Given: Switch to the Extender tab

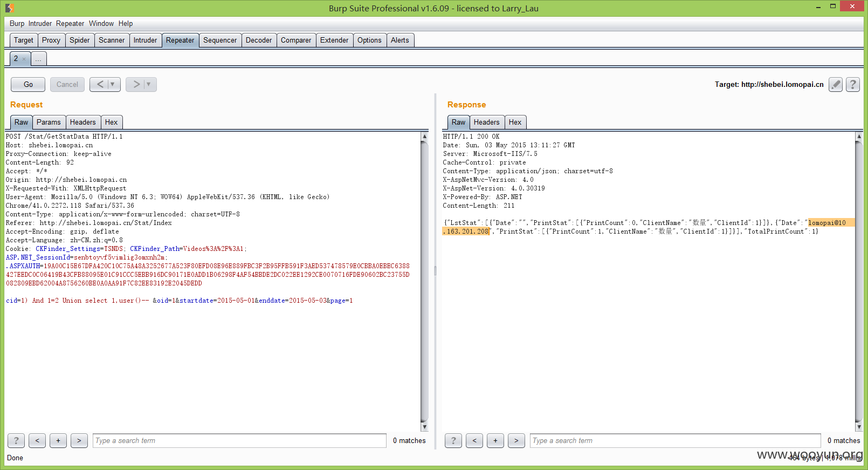Looking at the screenshot, I should (334, 40).
